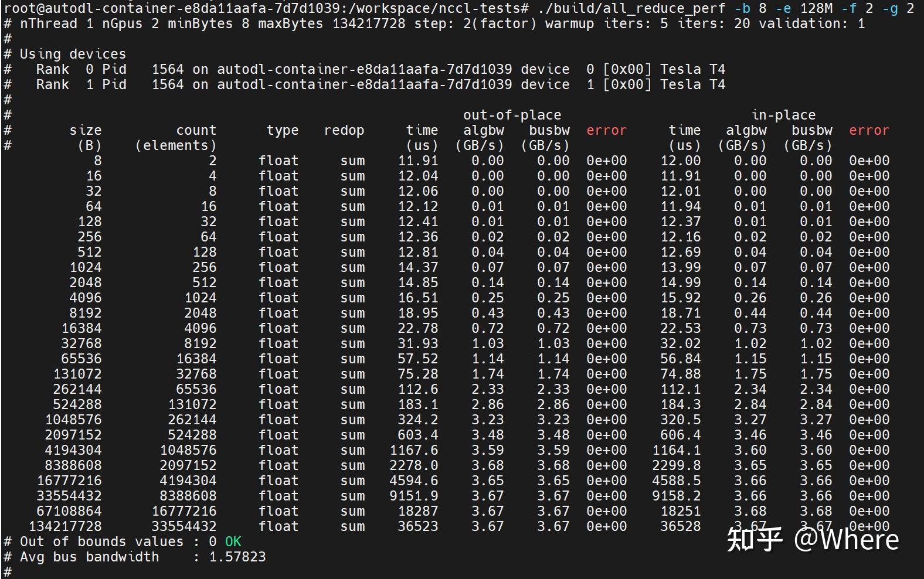The height and width of the screenshot is (579, 924).
Task: Select 'nGpus 2' in the parameter line
Action: tap(130, 23)
